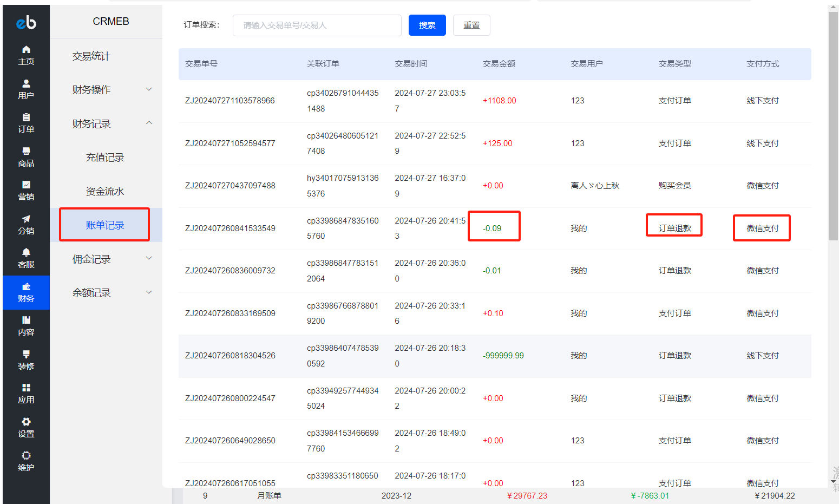Click the ￥-7863.01 value in the monthly bill row
Screen dimensions: 839x504
point(650,496)
